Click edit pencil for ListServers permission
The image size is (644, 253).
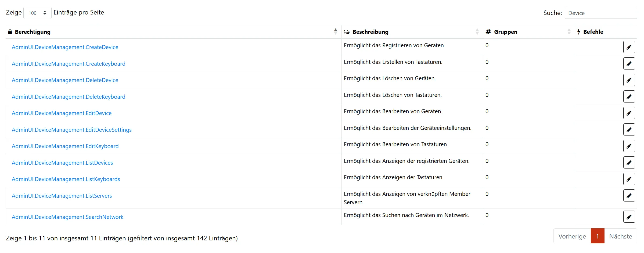pos(629,196)
